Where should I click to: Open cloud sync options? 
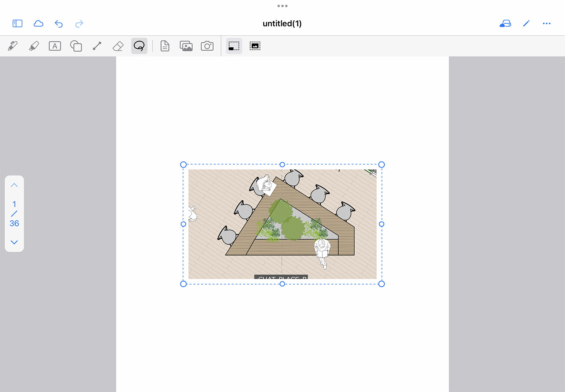[38, 24]
